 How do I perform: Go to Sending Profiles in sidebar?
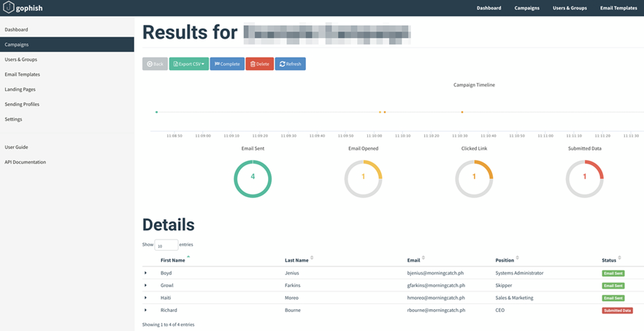tap(22, 104)
